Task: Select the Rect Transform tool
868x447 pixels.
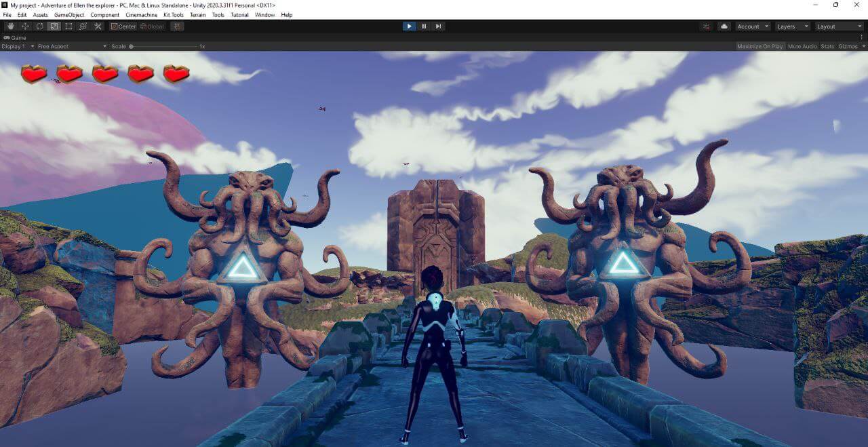Action: coord(68,26)
